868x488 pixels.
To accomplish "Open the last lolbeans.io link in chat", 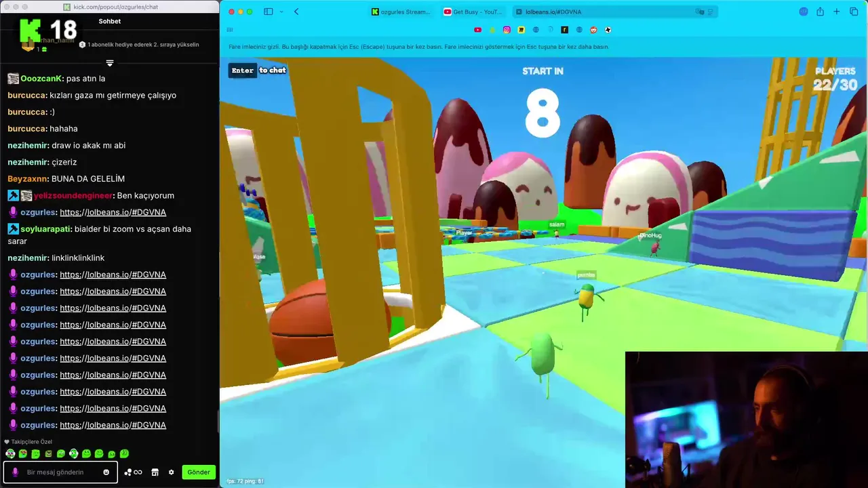I will point(113,425).
